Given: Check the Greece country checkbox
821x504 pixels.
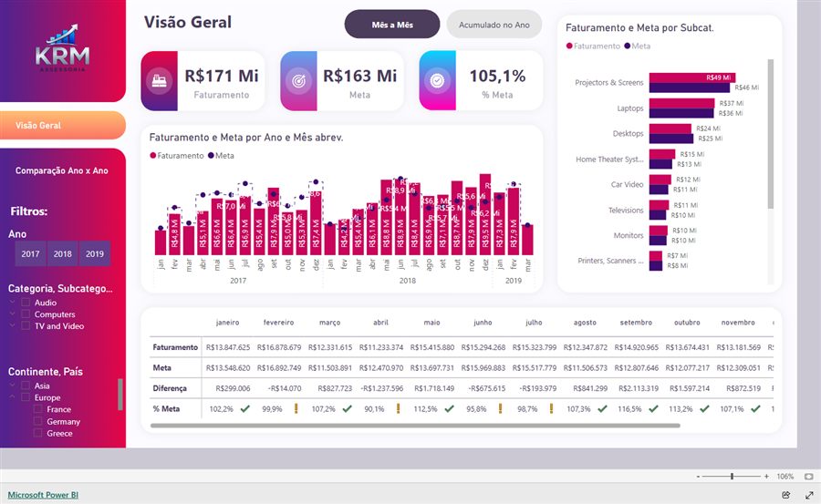Looking at the screenshot, I should point(37,433).
